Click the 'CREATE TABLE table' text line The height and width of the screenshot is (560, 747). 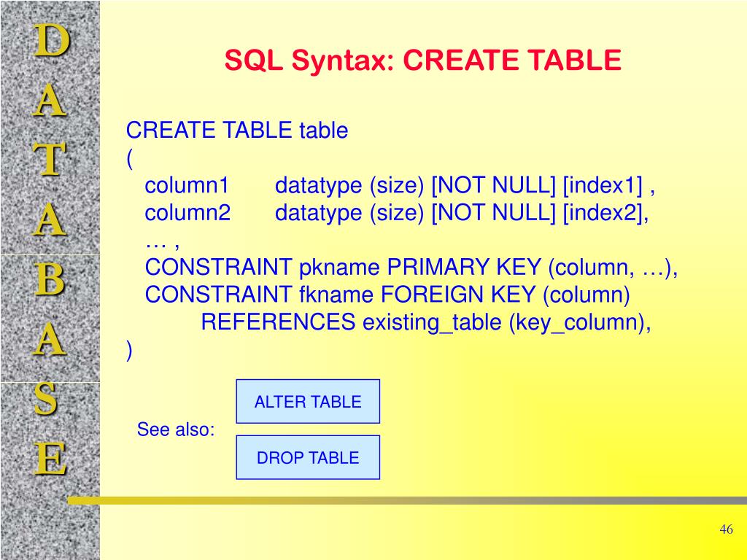tap(237, 131)
